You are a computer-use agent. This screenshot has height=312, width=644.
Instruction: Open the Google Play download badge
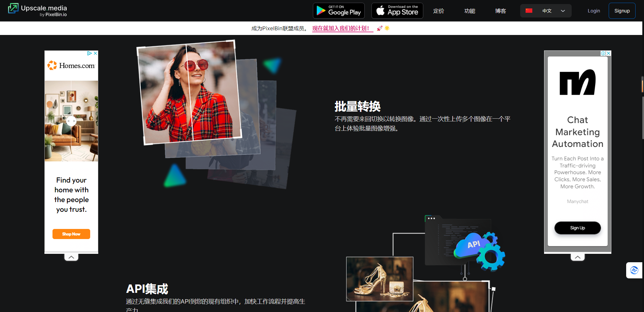[x=338, y=10]
